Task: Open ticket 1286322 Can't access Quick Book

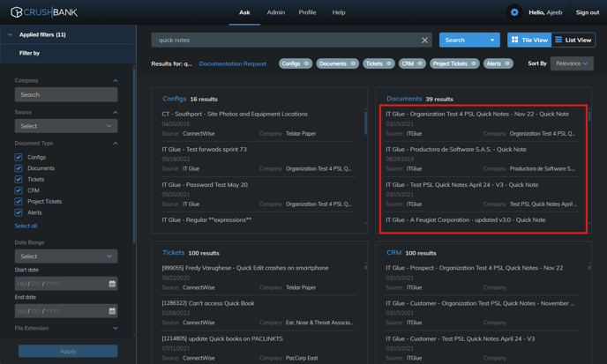Action: 208,303
